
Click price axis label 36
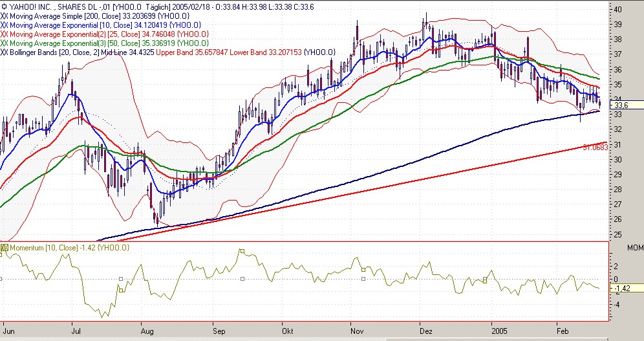618,69
